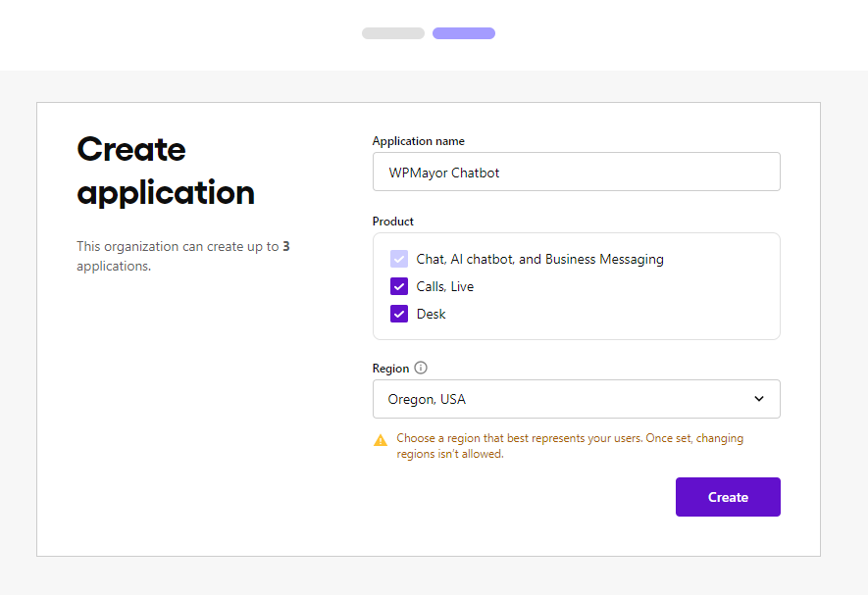Select the first grey step indicator
This screenshot has height=595, width=868.
393,33
